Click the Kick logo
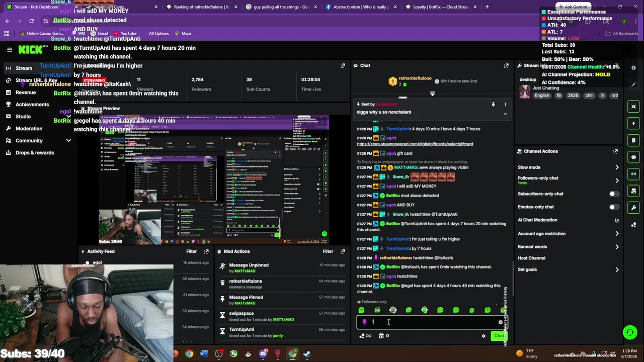Viewport: 644px width, 362px height. (x=32, y=49)
